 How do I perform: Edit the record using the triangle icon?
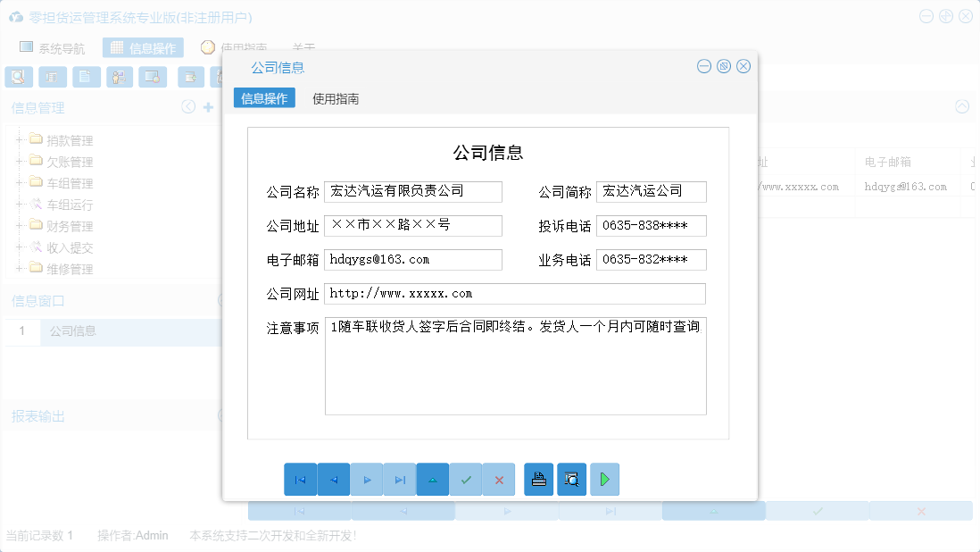point(432,480)
